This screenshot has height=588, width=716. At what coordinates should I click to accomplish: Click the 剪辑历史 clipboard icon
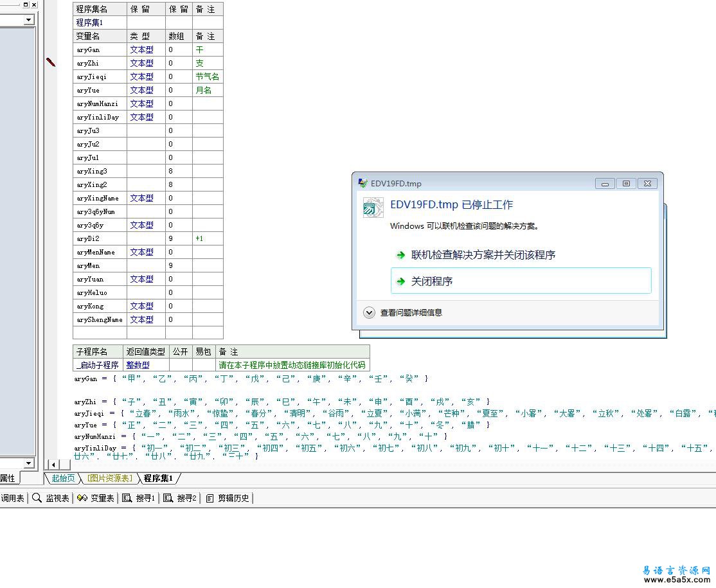[x=210, y=498]
